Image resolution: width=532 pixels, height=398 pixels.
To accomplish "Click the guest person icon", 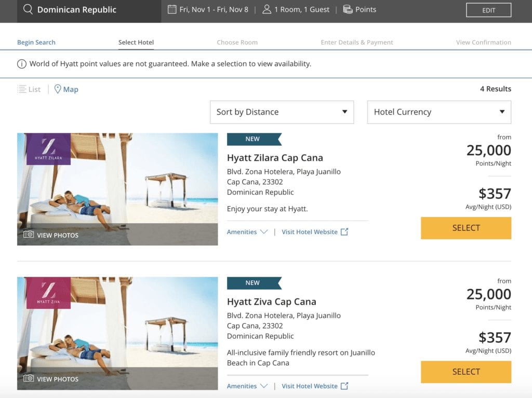I will click(x=267, y=9).
